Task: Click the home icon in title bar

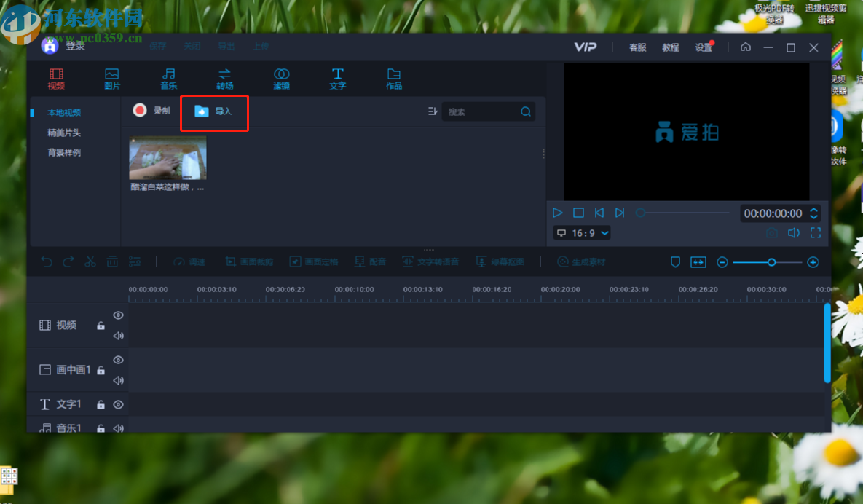Action: (745, 47)
